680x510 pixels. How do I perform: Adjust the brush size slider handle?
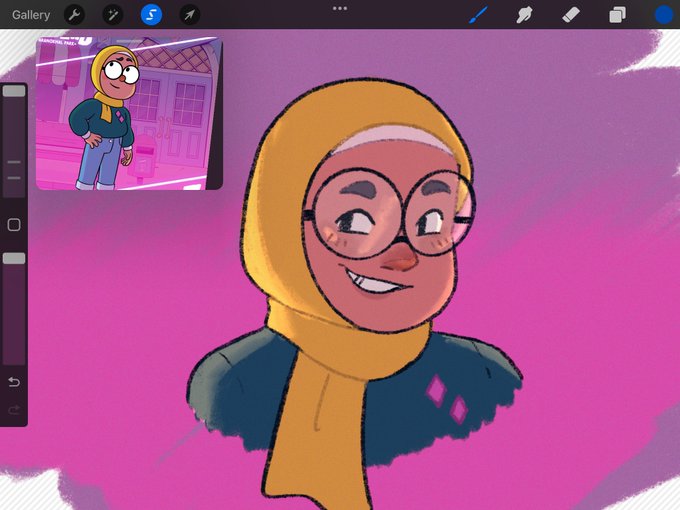(14, 91)
